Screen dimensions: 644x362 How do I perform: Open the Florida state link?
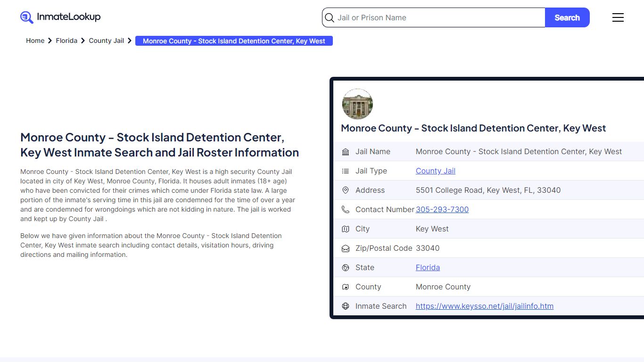428,268
